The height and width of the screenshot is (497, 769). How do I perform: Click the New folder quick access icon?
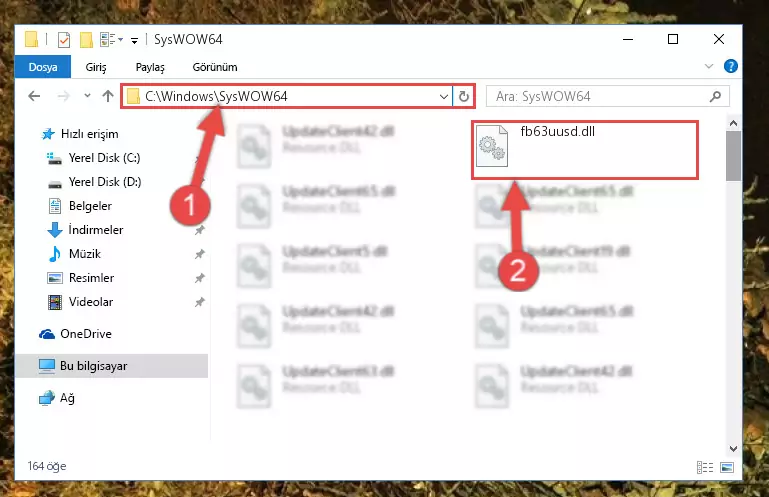tap(86, 39)
